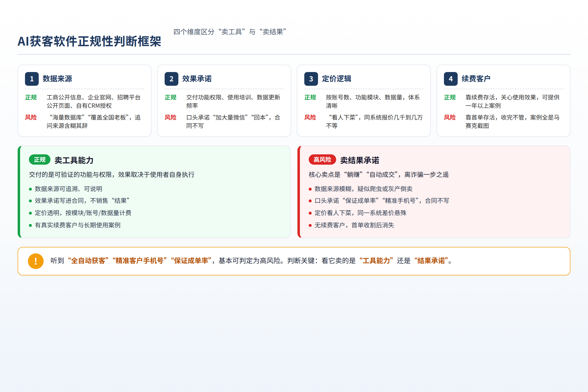Screen dimensions: 588x392
Task: Click 正规 label in 续费客户 card
Action: point(450,97)
